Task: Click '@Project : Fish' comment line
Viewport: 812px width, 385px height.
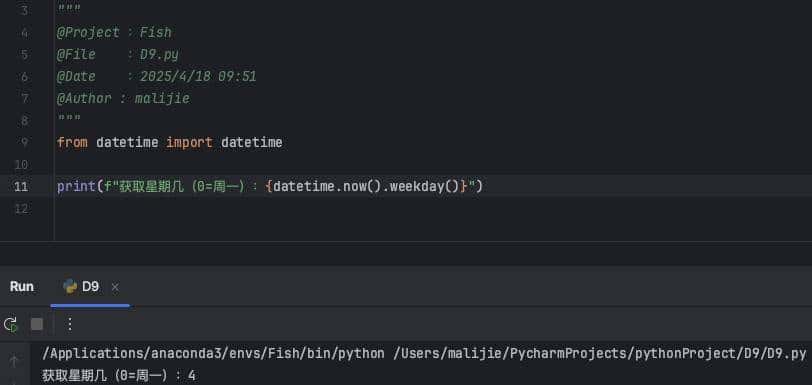Action: [x=114, y=33]
